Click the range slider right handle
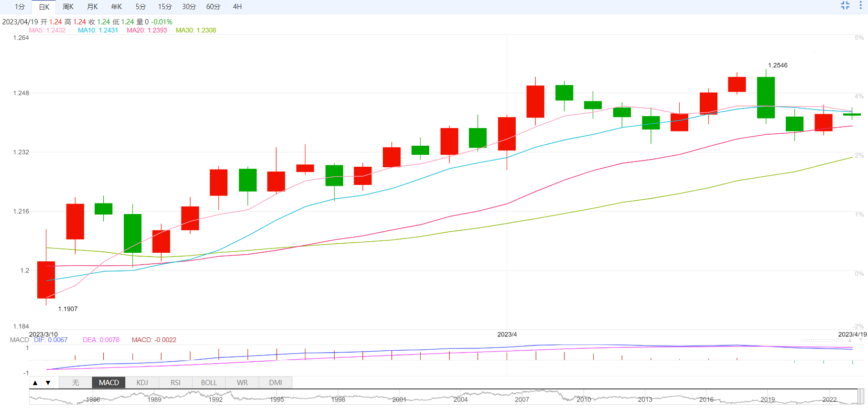Image resolution: width=868 pixels, height=420 pixels. [x=861, y=397]
